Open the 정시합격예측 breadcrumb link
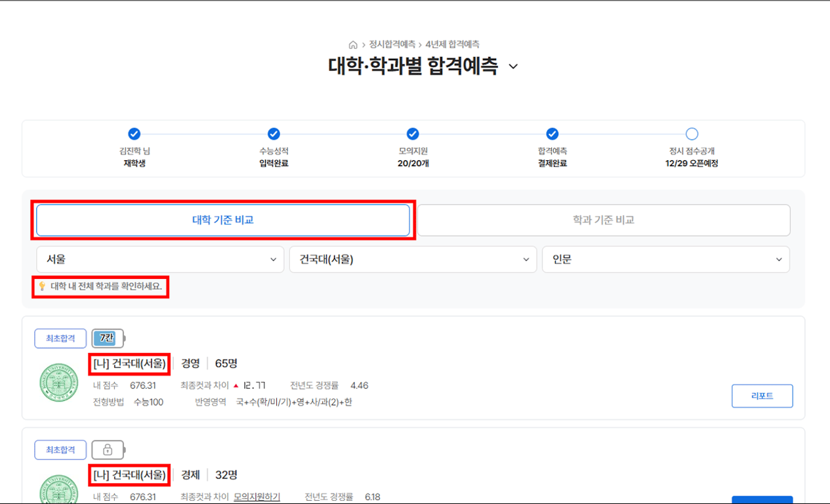The image size is (830, 504). click(392, 45)
